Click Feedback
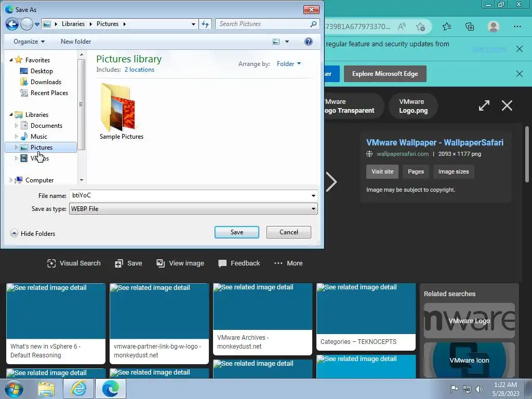Image resolution: width=532 pixels, height=399 pixels. coord(239,263)
